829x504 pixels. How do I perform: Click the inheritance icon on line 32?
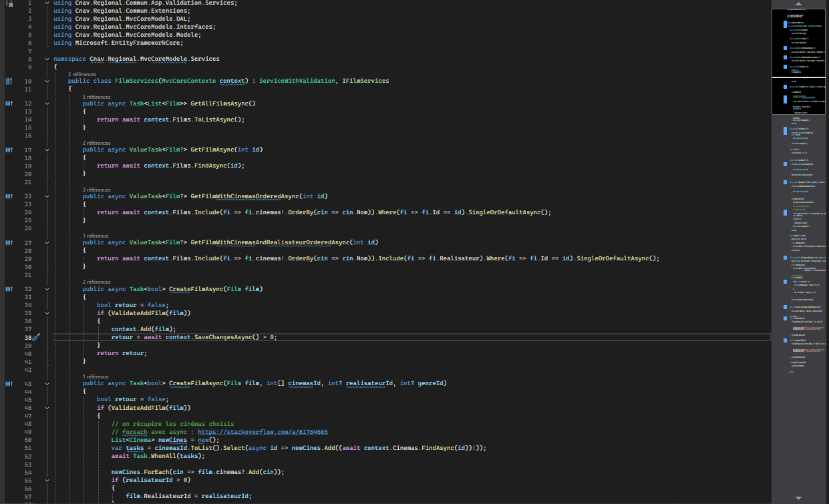tap(9, 289)
